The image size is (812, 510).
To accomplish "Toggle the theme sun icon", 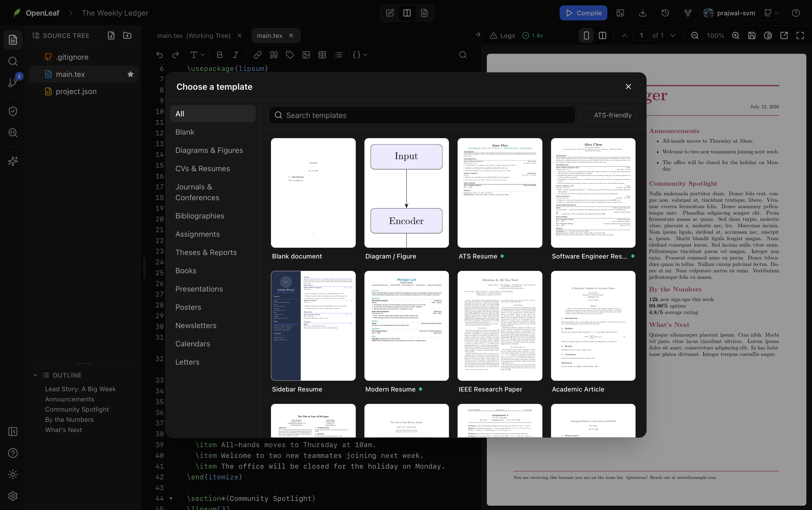I will click(13, 475).
